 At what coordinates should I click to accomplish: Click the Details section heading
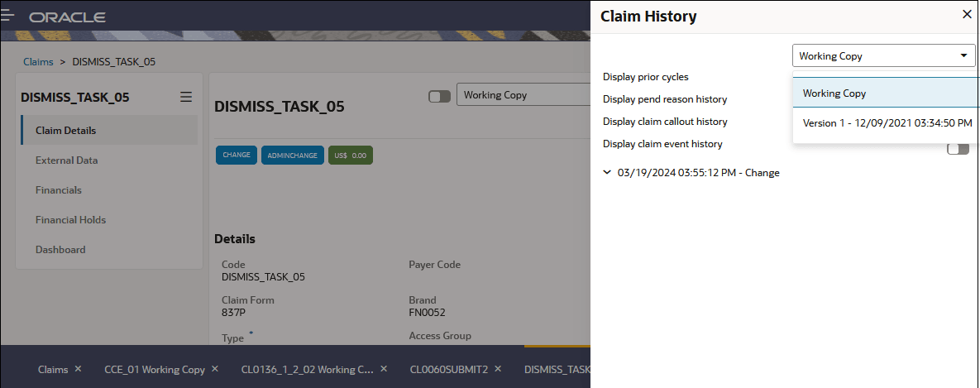234,238
